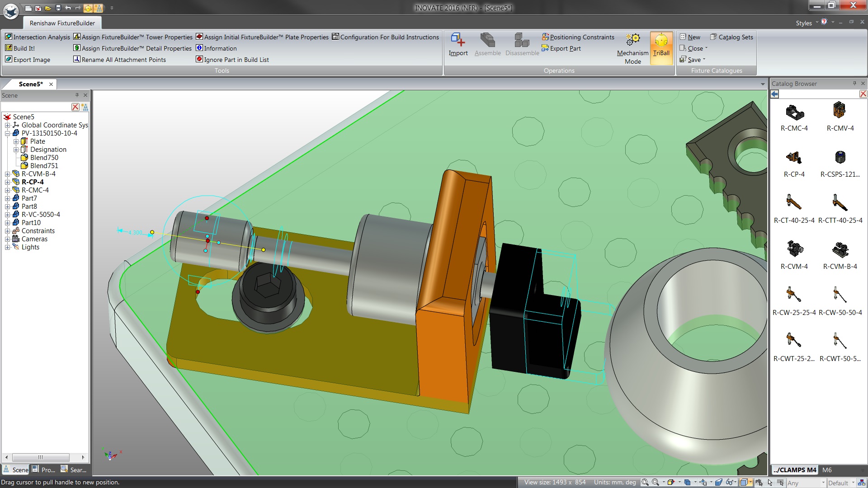Click the Import part icon

click(x=458, y=41)
